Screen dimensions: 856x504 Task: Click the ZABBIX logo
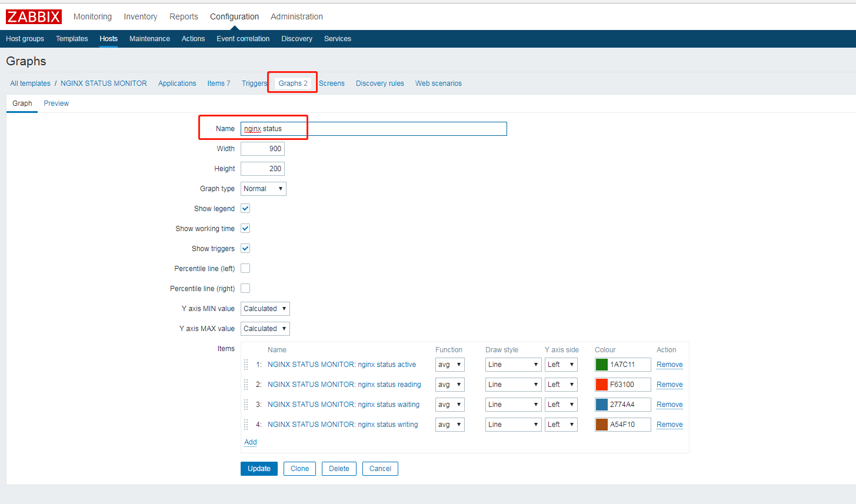(x=34, y=16)
